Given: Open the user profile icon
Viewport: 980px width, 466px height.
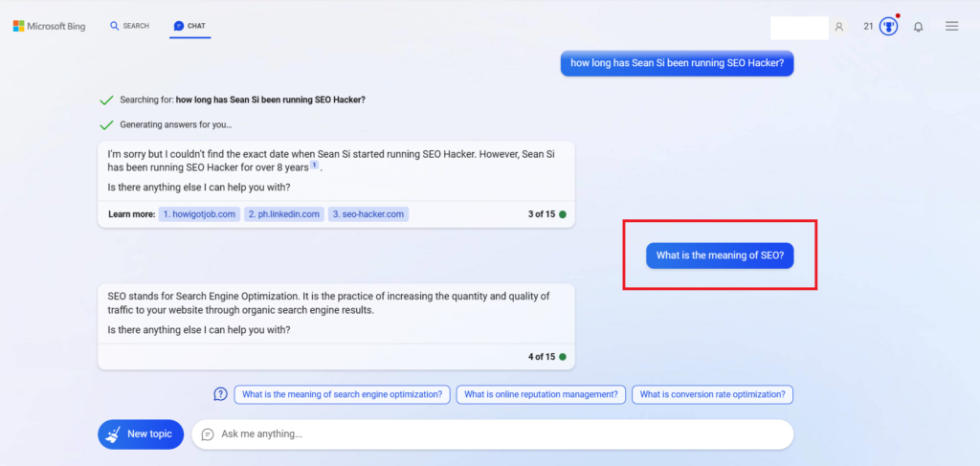Looking at the screenshot, I should [839, 27].
